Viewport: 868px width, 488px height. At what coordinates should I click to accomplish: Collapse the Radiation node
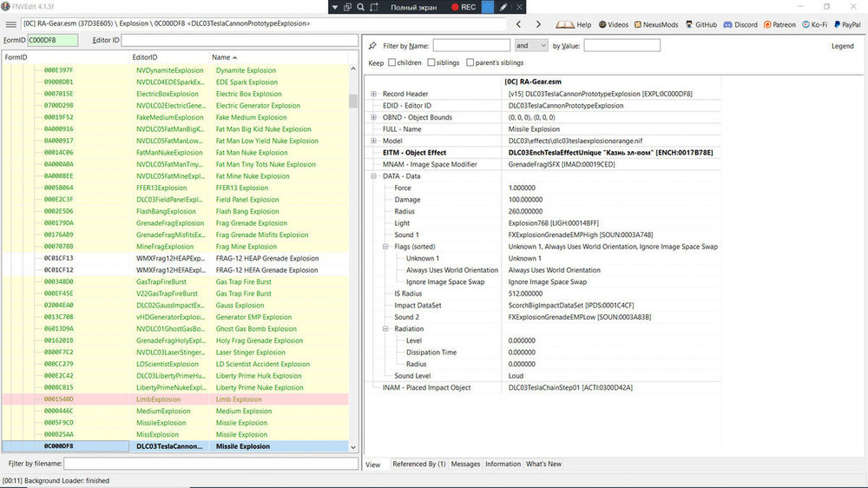pyautogui.click(x=386, y=328)
